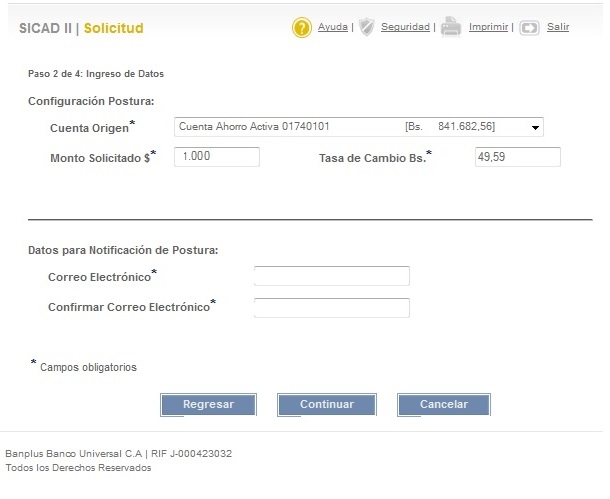Click the printer icon
The height and width of the screenshot is (499, 610).
(451, 27)
